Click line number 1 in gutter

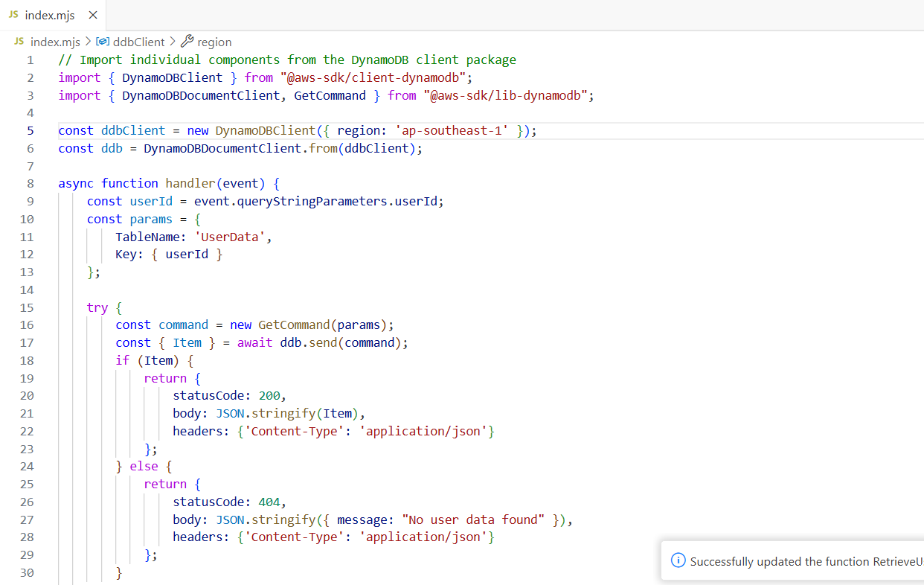pos(31,60)
